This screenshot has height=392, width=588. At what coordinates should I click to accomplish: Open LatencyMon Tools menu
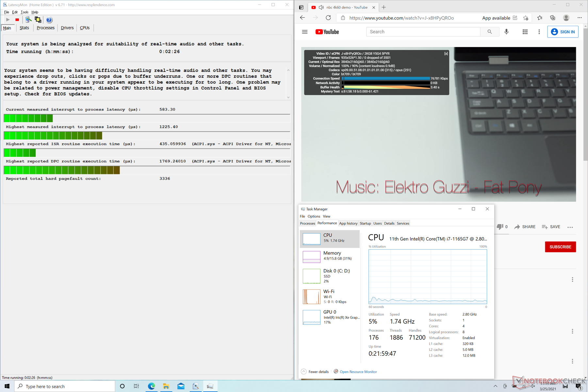click(x=24, y=12)
